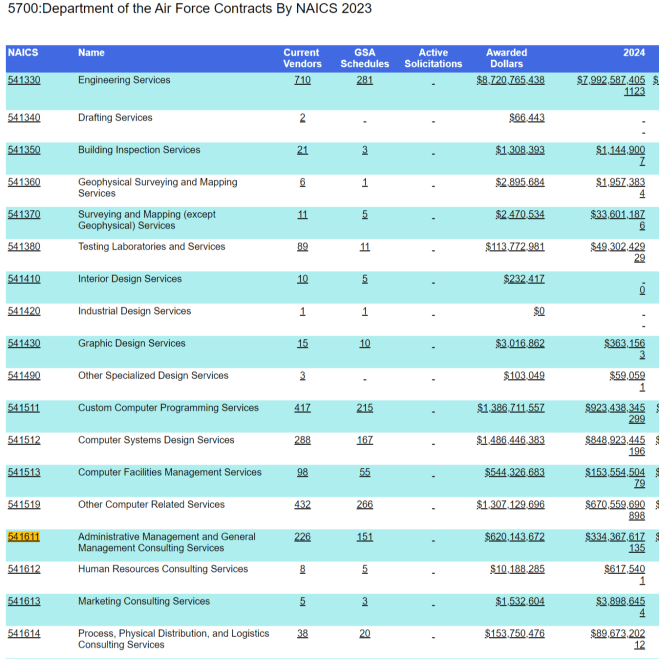Image resolution: width=659 pixels, height=659 pixels.
Task: Open NAICS code 541612 Human Resources link
Action: (x=24, y=569)
